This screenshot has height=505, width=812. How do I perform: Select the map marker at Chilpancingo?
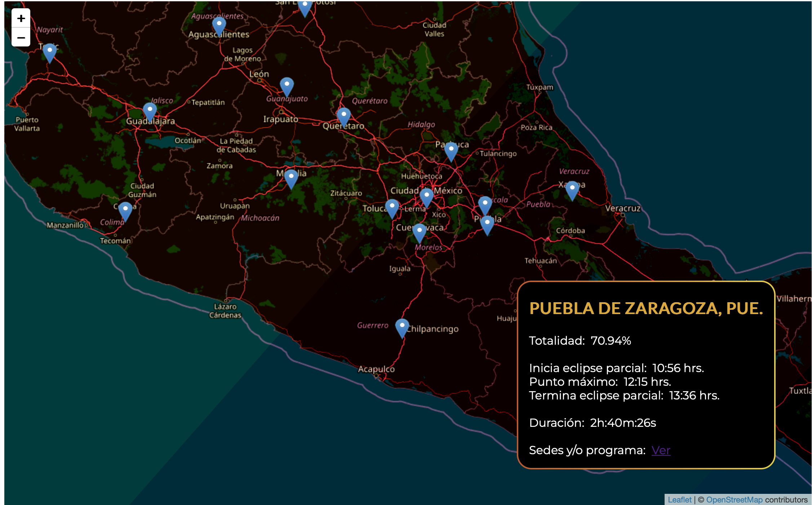(402, 328)
